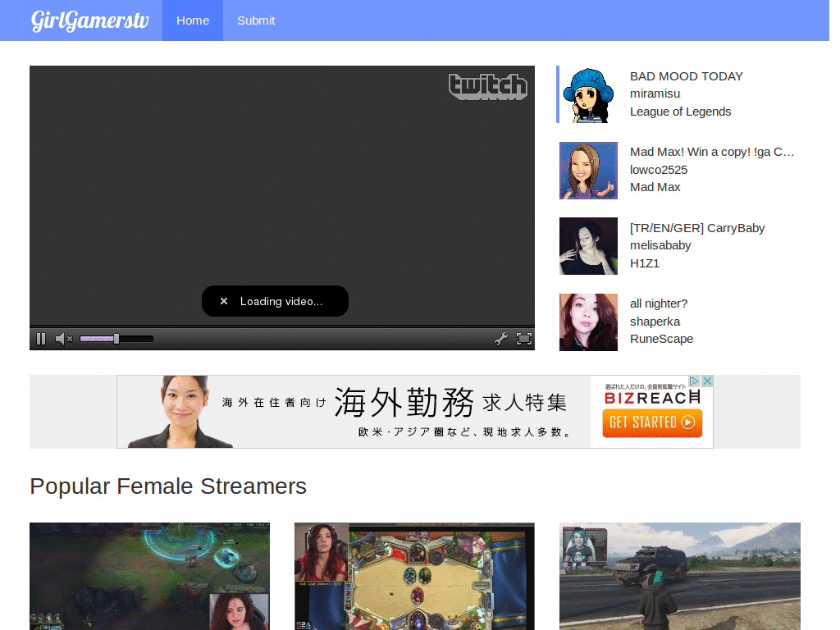Click the Popular Female Streamers heading
Screen dimensions: 840x630
point(167,486)
